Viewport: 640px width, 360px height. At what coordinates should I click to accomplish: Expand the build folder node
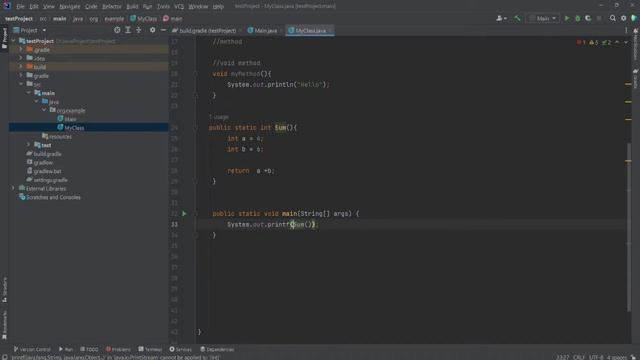[21, 67]
